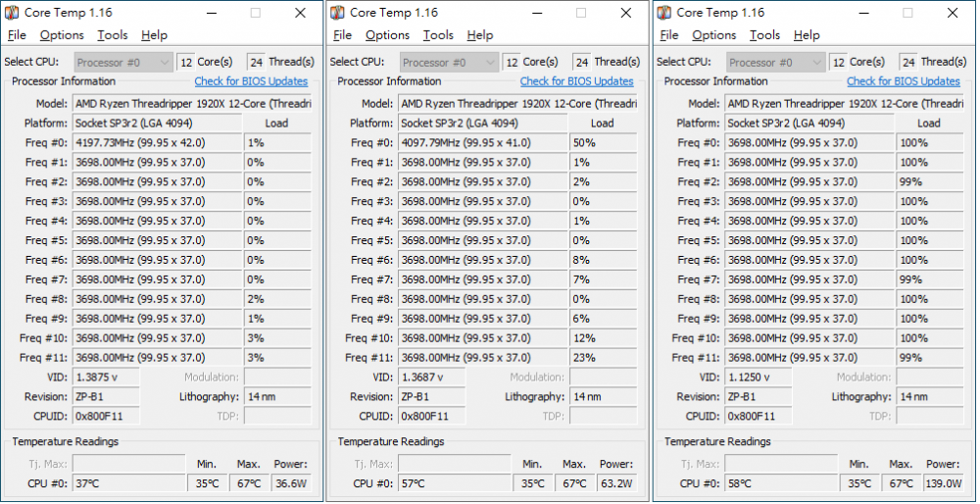Click CPU #0 temperature 37°C reading
The height and width of the screenshot is (504, 980).
click(x=128, y=483)
